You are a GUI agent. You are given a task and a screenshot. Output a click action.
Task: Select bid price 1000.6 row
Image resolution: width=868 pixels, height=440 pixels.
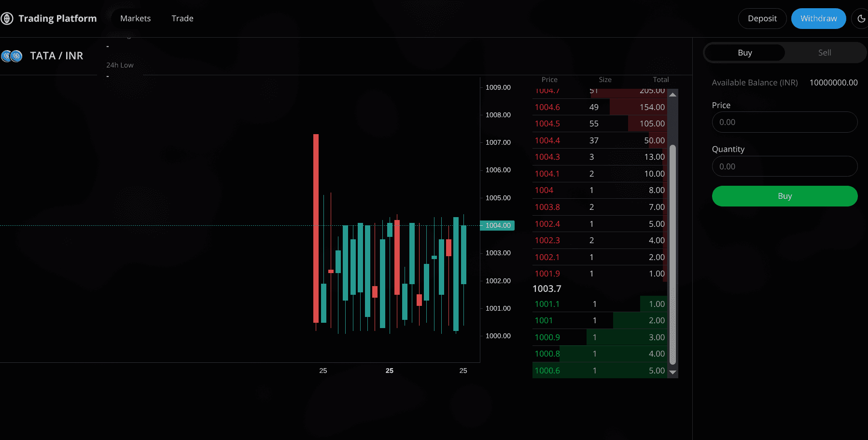(600, 371)
